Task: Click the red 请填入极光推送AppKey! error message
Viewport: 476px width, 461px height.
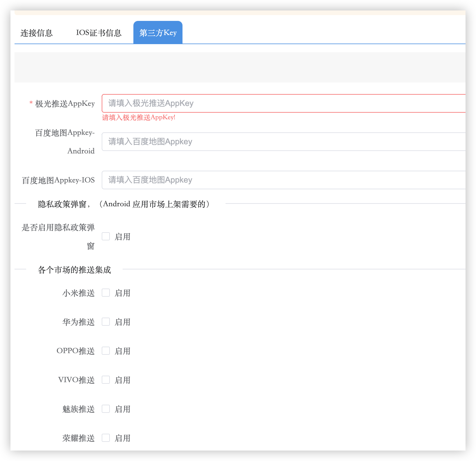Action: (x=139, y=118)
